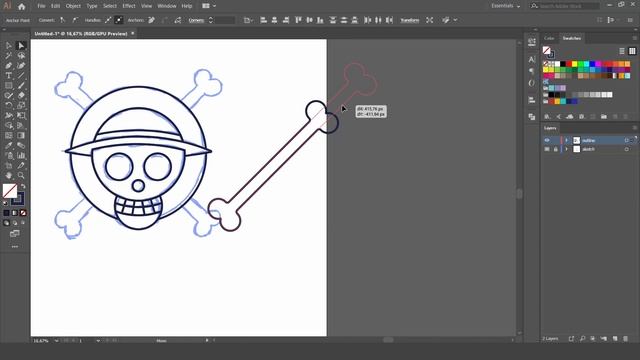Cut path at selected anchor points
This screenshot has width=640, height=360.
[x=178, y=20]
